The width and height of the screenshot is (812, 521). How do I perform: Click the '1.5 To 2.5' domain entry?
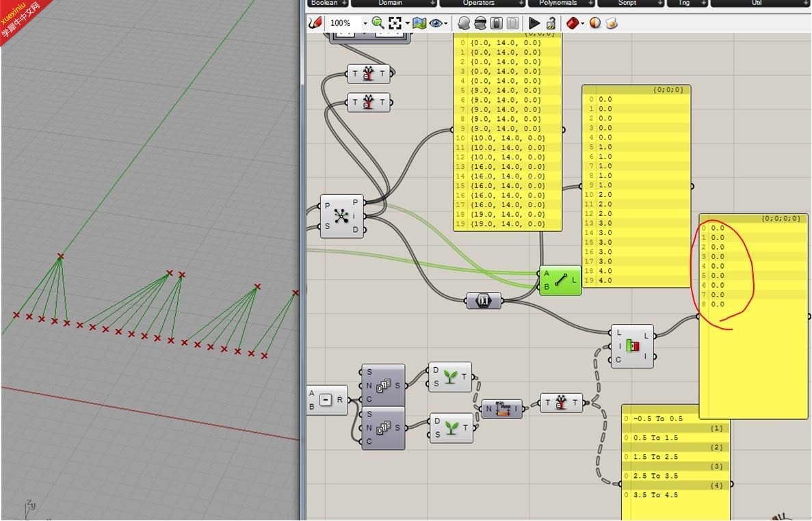click(x=655, y=457)
